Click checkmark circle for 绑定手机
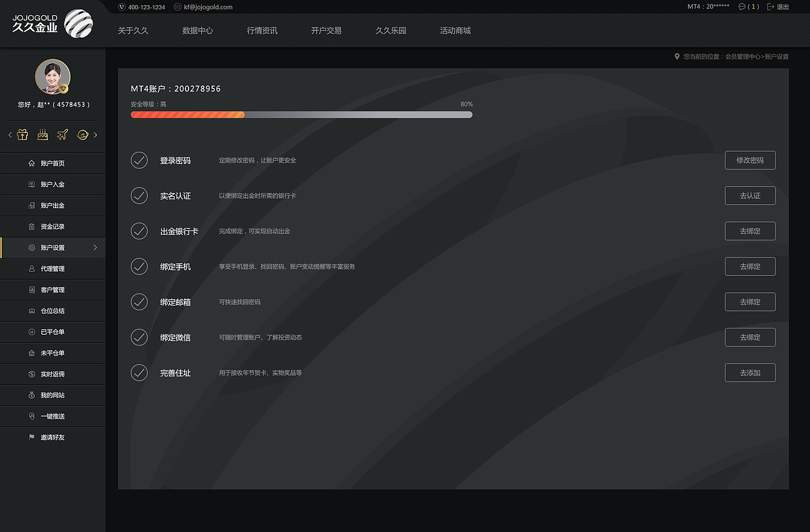 (x=139, y=266)
